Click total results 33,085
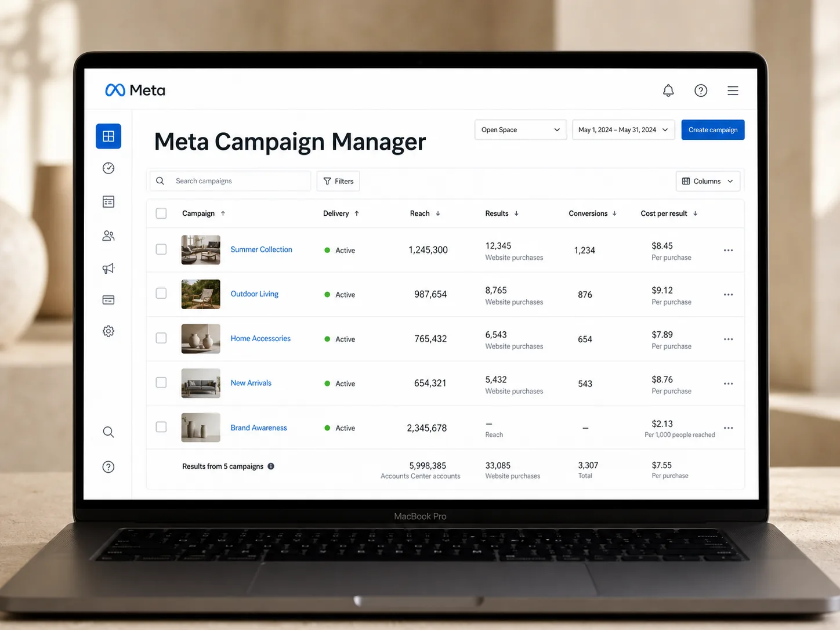Screen dimensions: 840x630 [x=498, y=466]
